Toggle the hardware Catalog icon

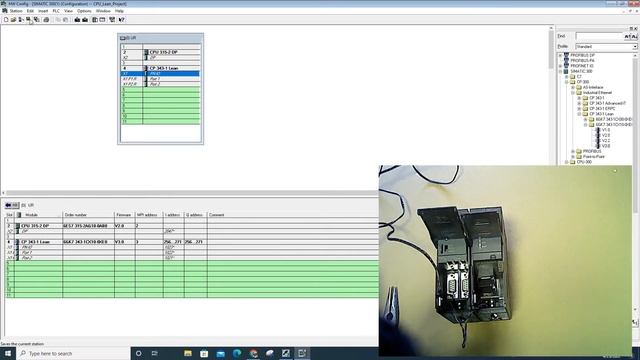coord(95,20)
